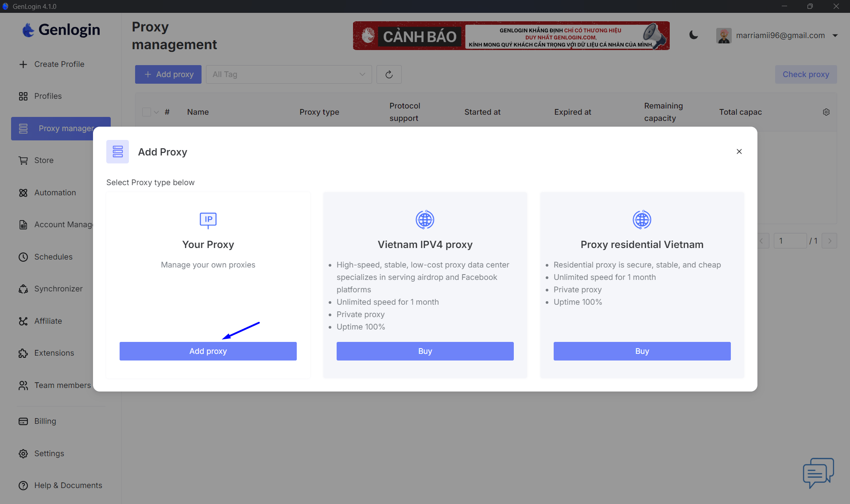Click the Store cart icon

pos(23,160)
